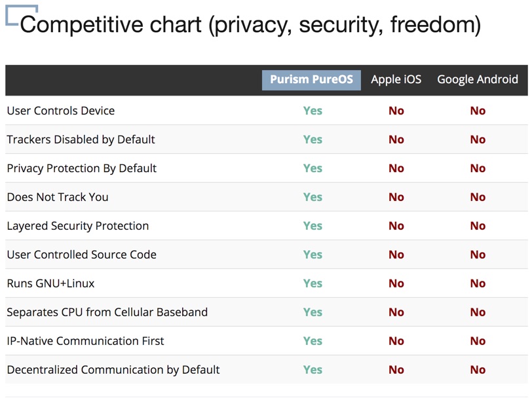Select the Does Not Track You label
This screenshot has width=532, height=400.
(58, 197)
